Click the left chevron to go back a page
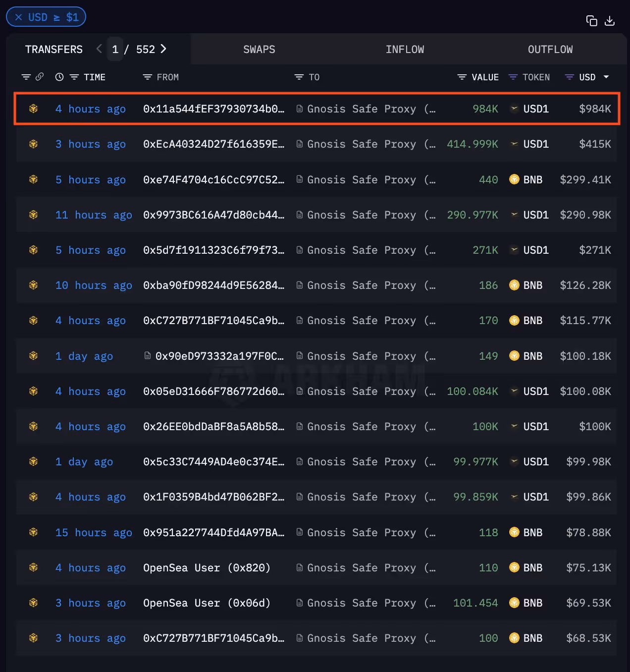Image resolution: width=630 pixels, height=672 pixels. pyautogui.click(x=99, y=49)
